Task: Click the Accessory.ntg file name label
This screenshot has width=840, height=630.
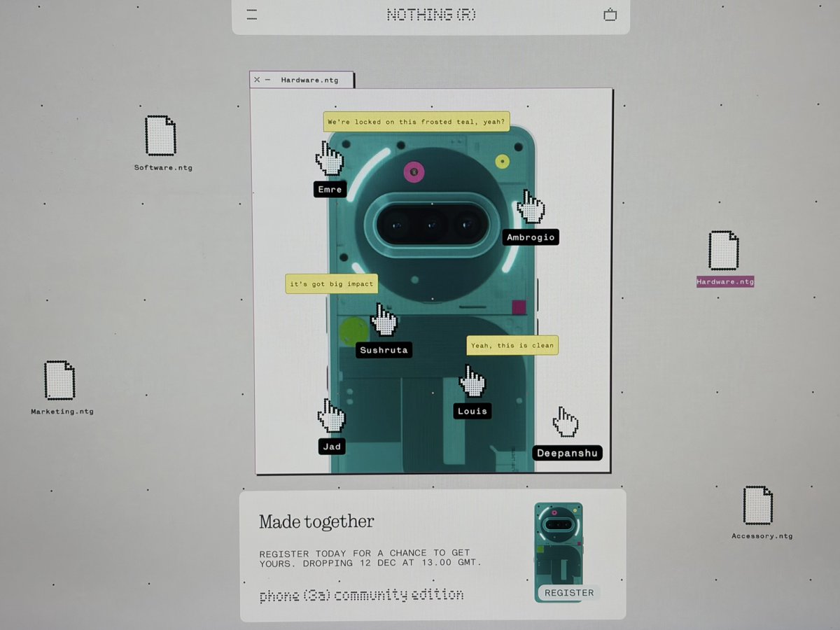Action: (762, 536)
